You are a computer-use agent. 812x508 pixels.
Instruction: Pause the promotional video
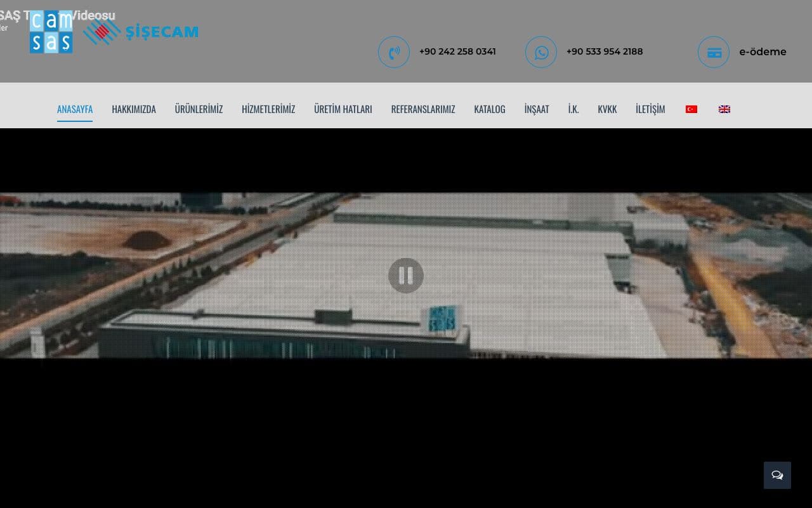pos(405,275)
